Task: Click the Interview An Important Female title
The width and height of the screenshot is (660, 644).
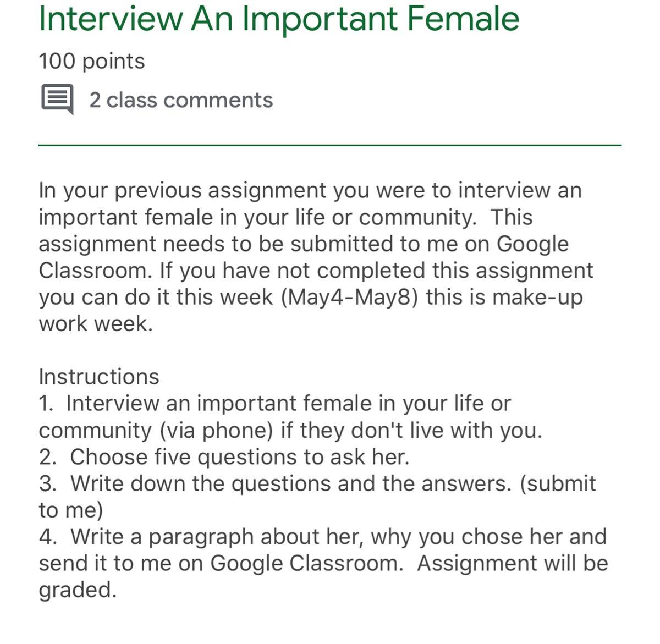Action: [x=279, y=19]
